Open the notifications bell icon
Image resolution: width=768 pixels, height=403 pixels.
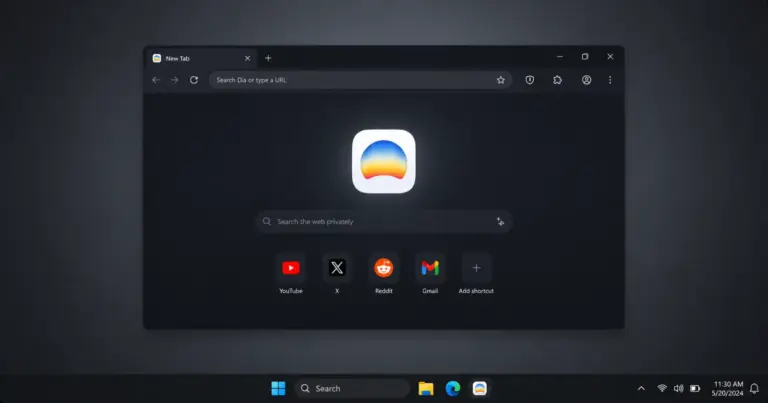[x=754, y=388]
